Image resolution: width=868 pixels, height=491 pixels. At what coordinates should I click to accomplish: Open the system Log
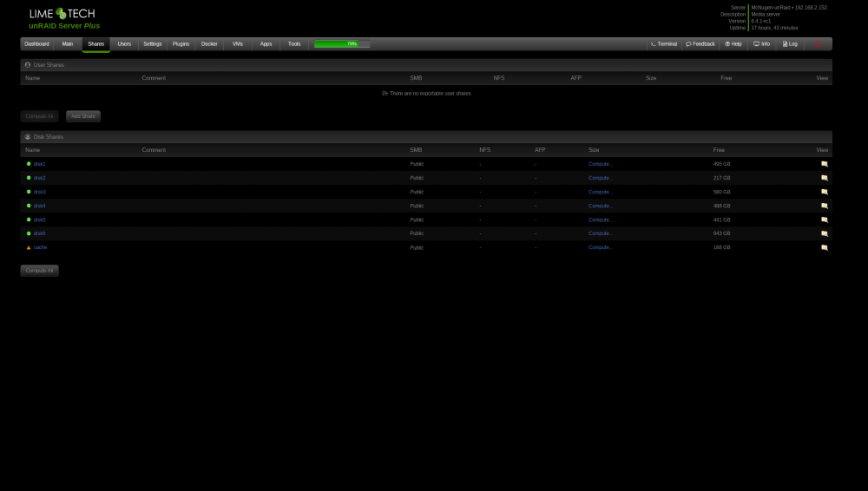(x=790, y=43)
